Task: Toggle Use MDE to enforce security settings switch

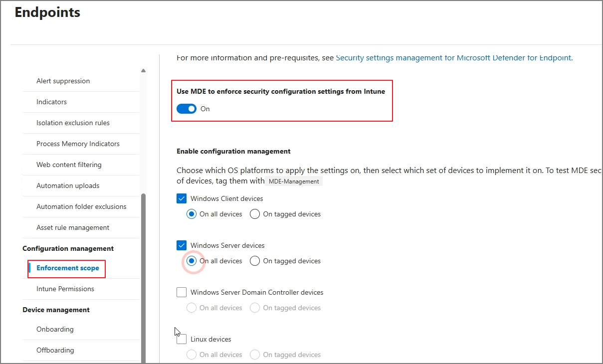Action: click(187, 109)
